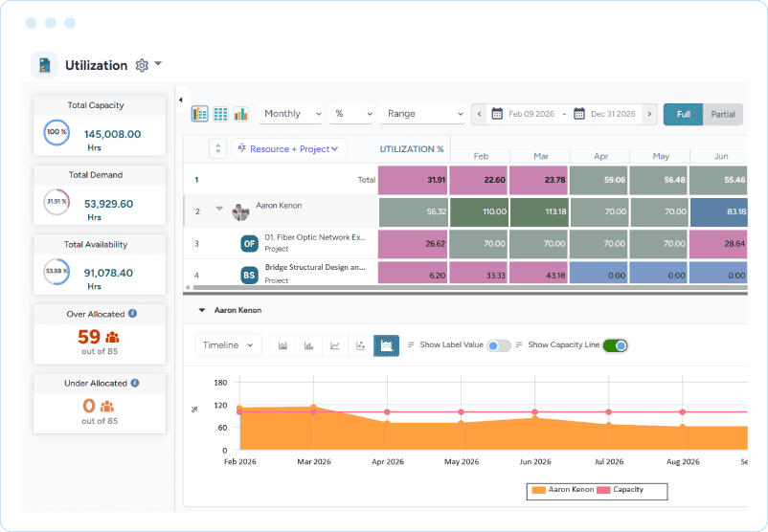Click the horizontal scrollbar of the grid
The image size is (768, 532).
point(469,287)
